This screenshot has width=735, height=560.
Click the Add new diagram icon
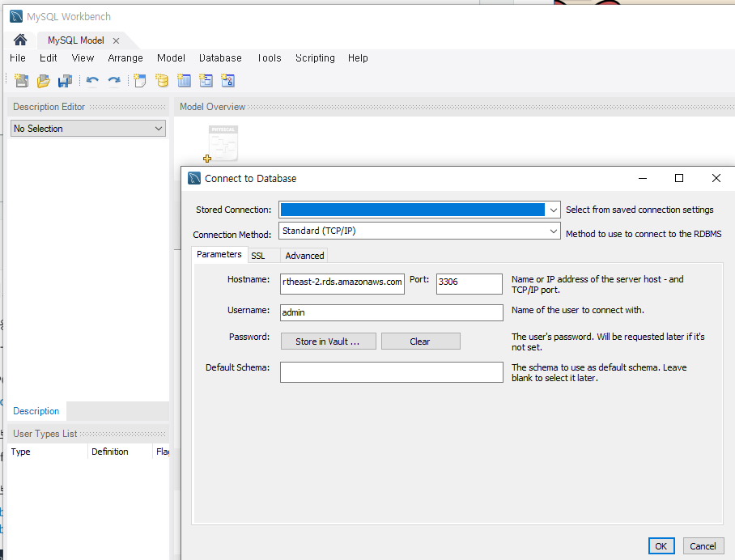click(140, 81)
